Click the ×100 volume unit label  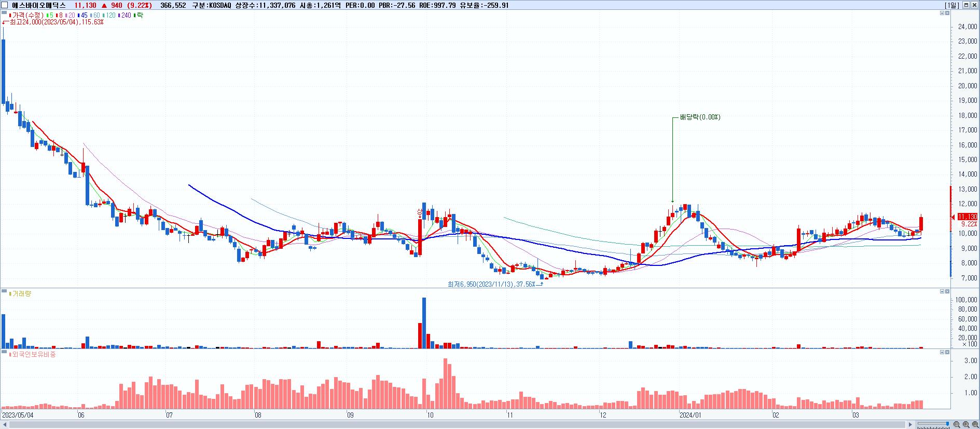(x=970, y=344)
